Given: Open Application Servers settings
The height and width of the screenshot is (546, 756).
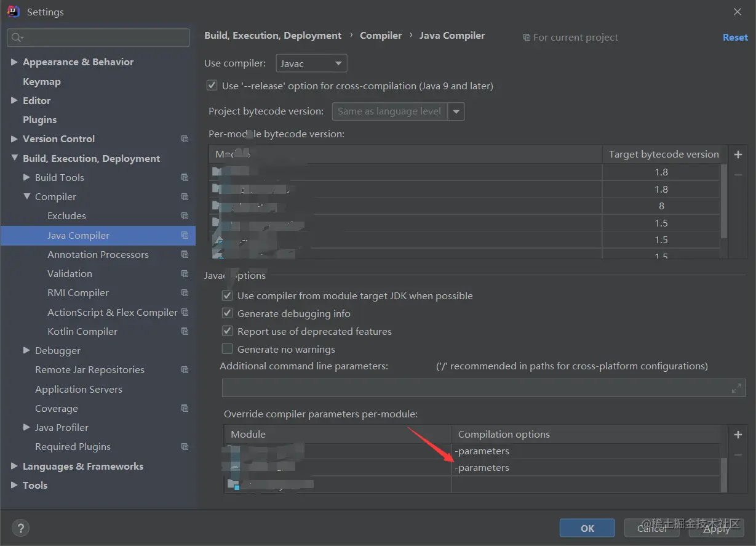Looking at the screenshot, I should point(79,389).
